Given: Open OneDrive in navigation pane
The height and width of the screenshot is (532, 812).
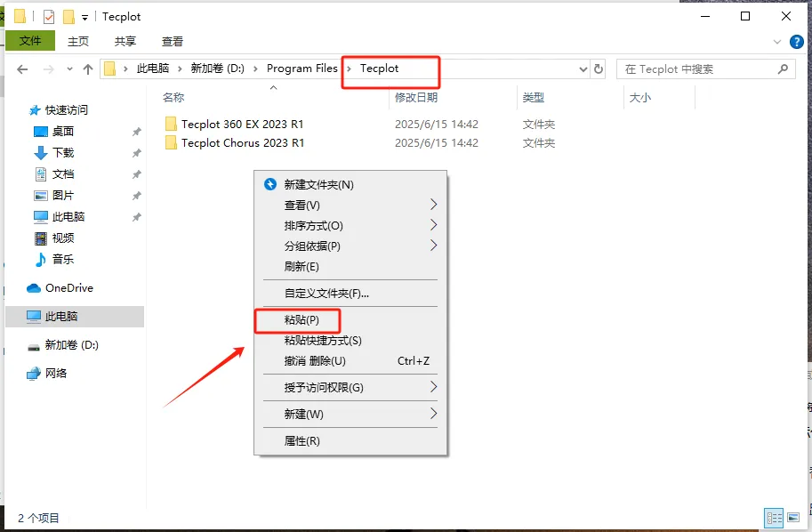Looking at the screenshot, I should [68, 288].
